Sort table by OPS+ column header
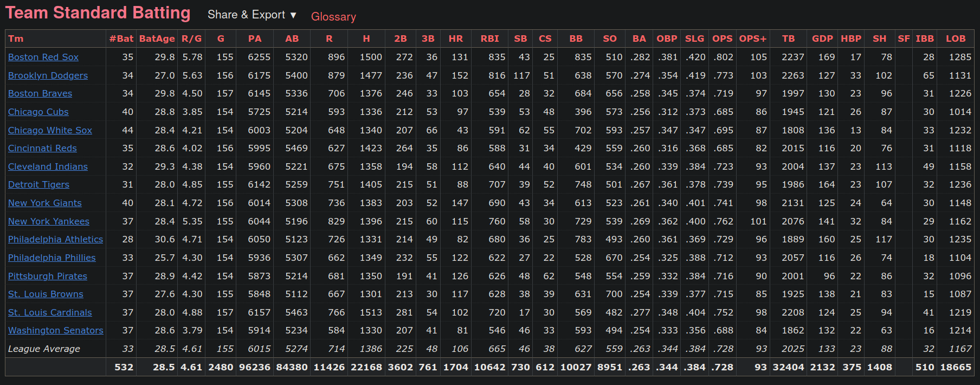 [753, 39]
